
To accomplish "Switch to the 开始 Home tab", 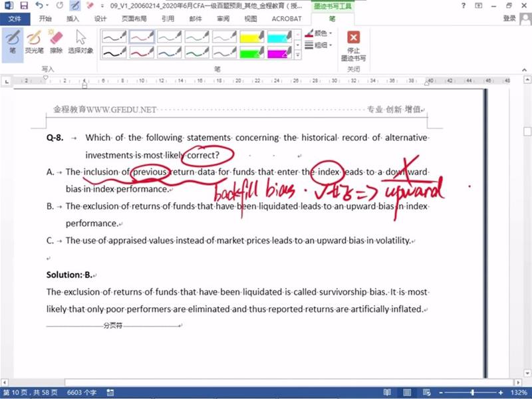I will (45, 19).
